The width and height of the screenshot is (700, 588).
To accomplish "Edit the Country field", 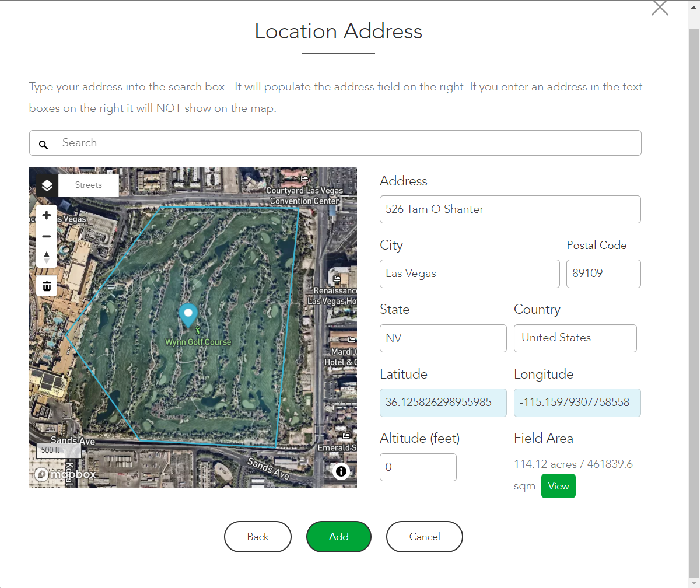I will (x=575, y=338).
